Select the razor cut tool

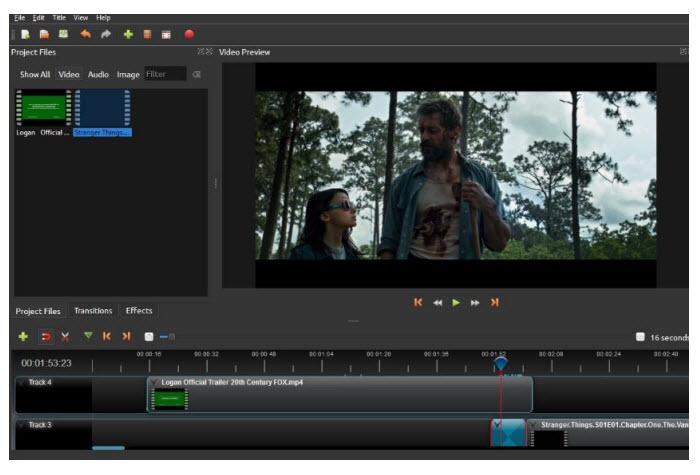coord(65,337)
